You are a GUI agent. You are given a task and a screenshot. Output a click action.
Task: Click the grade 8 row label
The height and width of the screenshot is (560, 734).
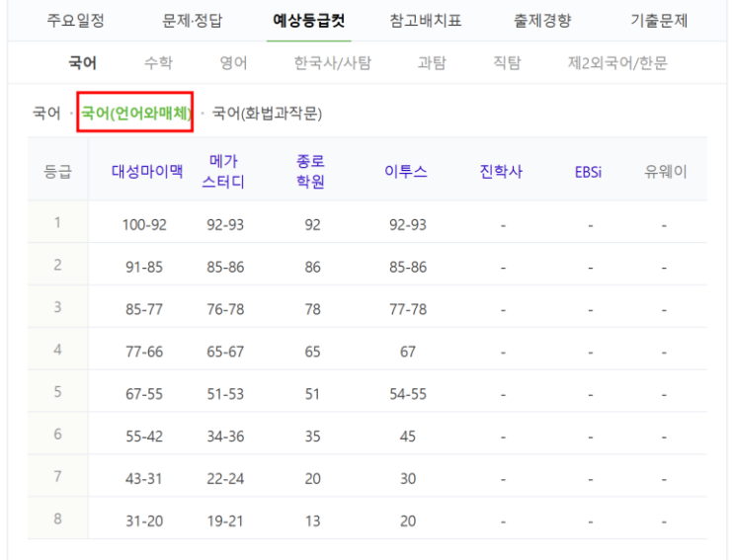pyautogui.click(x=57, y=519)
